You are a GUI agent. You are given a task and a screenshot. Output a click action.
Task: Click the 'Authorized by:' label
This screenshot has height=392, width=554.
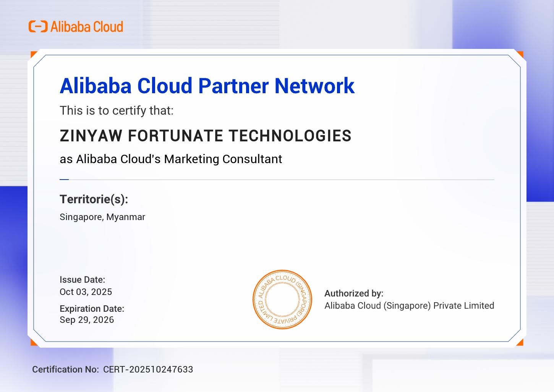click(x=354, y=293)
